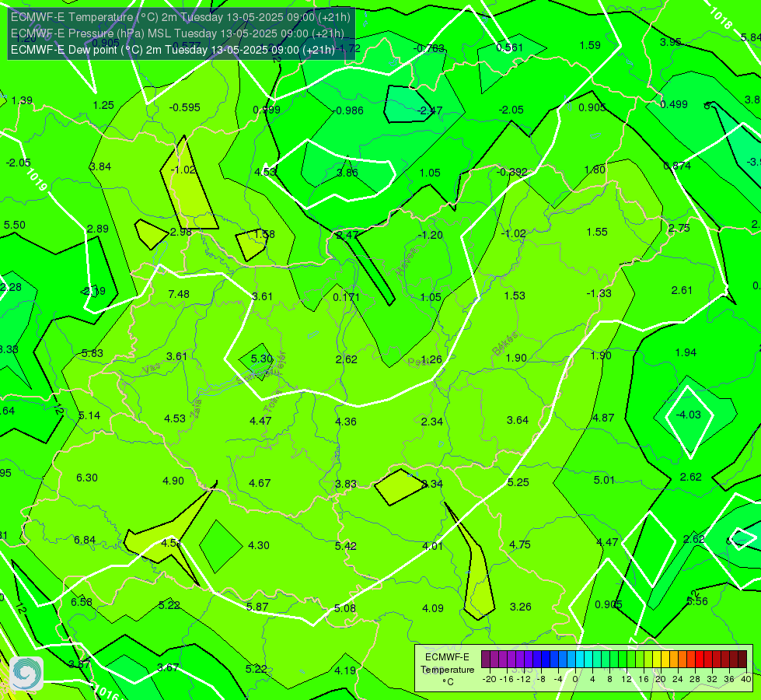Screen dimensions: 761x700
Task: Click the map value 5.01
Action: [x=604, y=481]
